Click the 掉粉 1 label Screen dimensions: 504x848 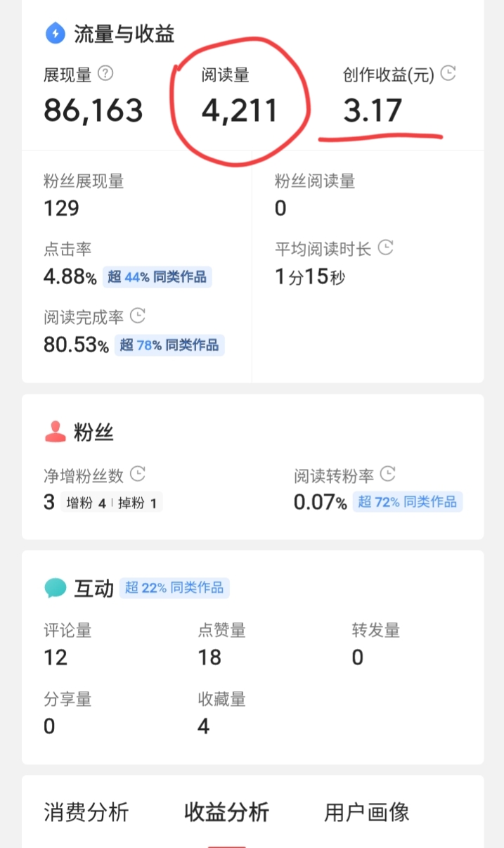pyautogui.click(x=136, y=502)
